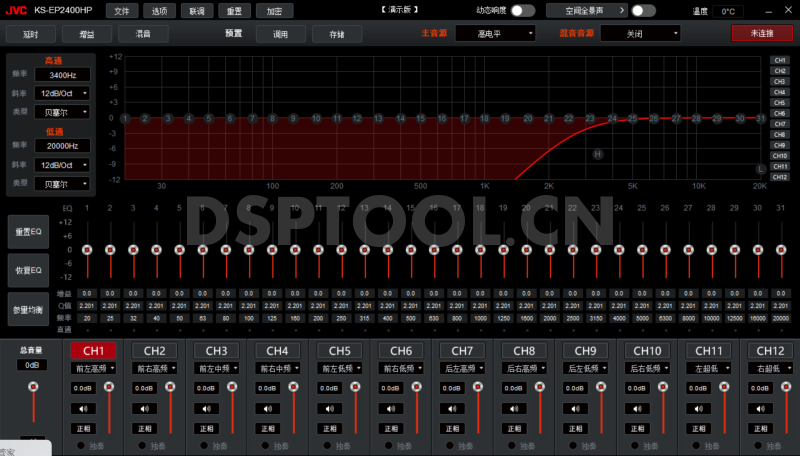Click the 高通 frequency field showing 3400Hz
Image resolution: width=800 pixels, height=456 pixels.
point(64,75)
